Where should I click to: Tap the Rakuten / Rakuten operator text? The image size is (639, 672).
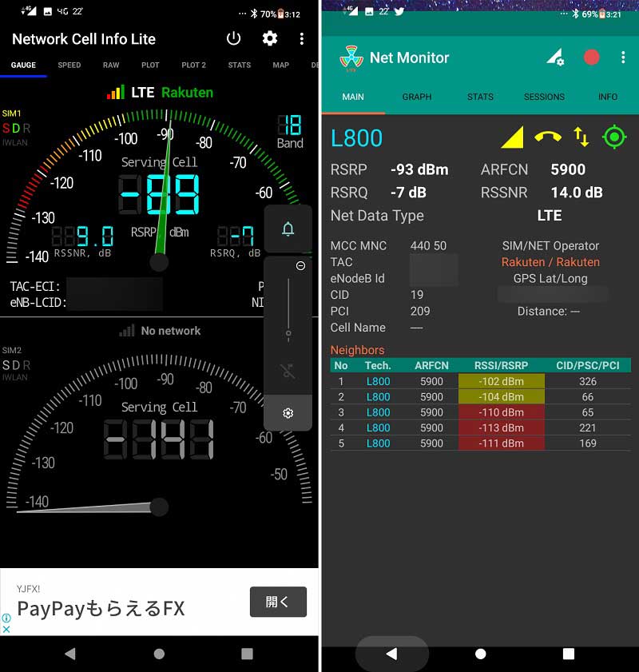[x=550, y=262]
